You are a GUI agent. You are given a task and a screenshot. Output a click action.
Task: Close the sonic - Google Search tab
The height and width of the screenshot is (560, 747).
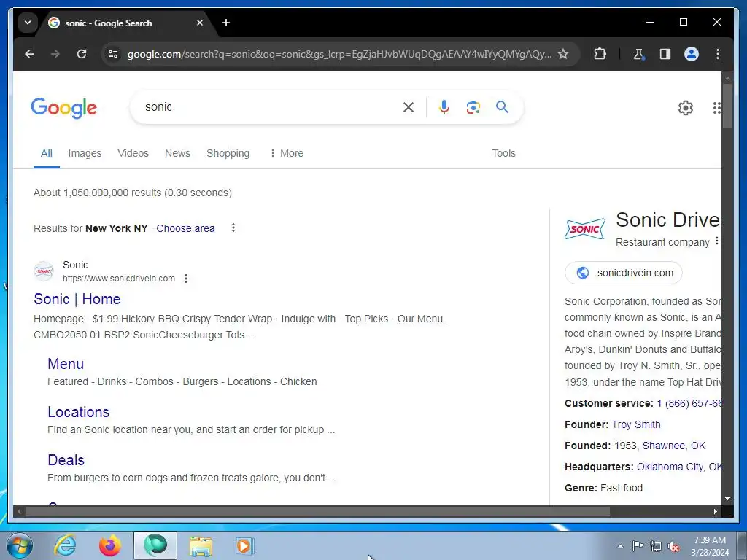click(200, 23)
